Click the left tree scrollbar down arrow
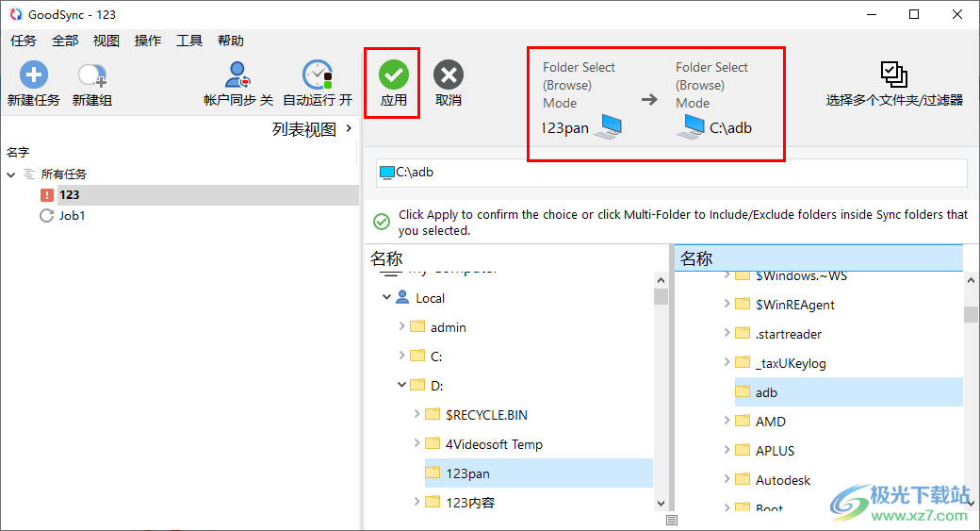The width and height of the screenshot is (980, 531). (661, 504)
